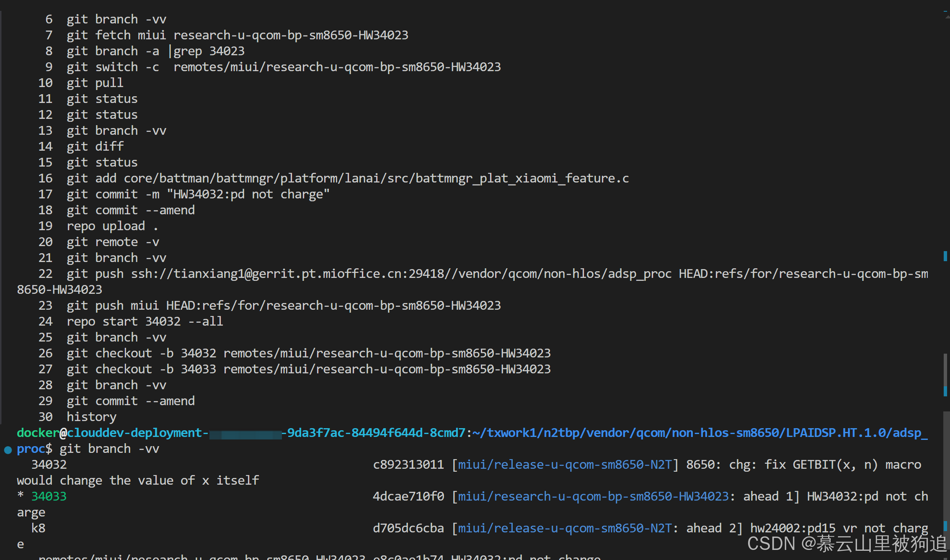Click the gerrit ssh URL in line 22

coord(401,274)
